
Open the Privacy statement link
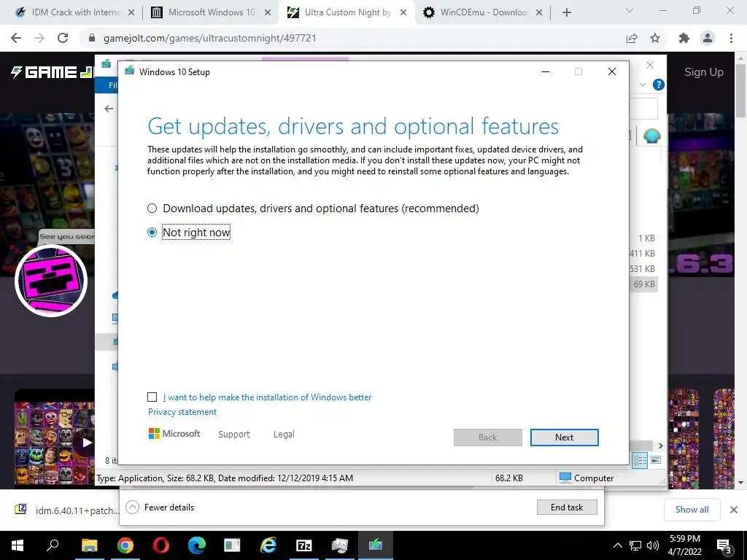coord(182,412)
